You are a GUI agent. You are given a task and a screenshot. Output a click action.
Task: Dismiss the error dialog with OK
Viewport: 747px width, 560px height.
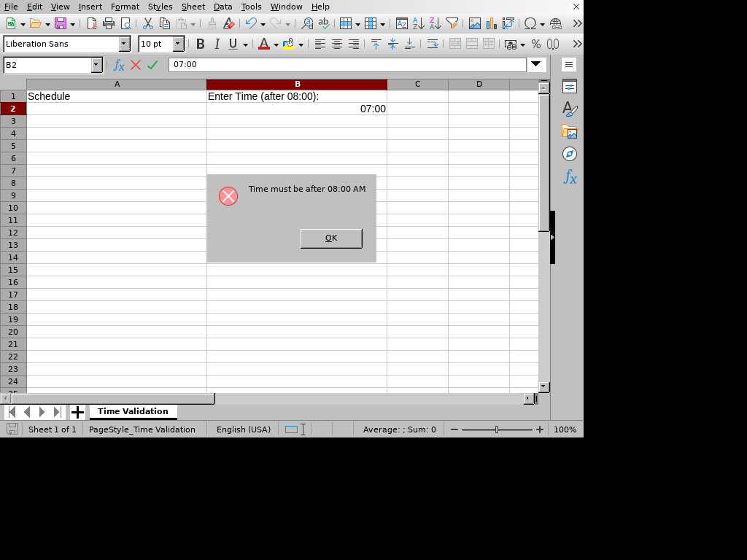point(331,238)
